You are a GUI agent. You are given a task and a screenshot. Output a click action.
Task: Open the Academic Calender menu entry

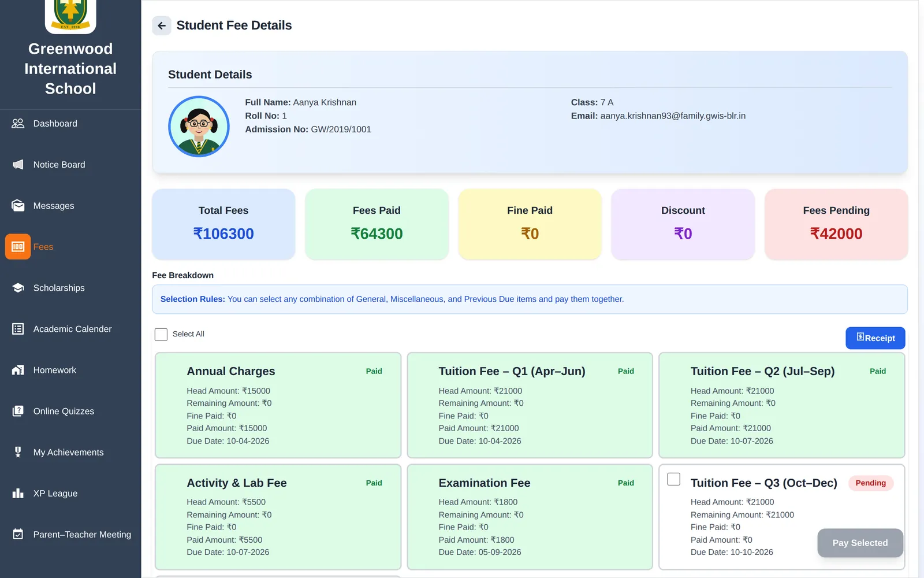point(72,329)
